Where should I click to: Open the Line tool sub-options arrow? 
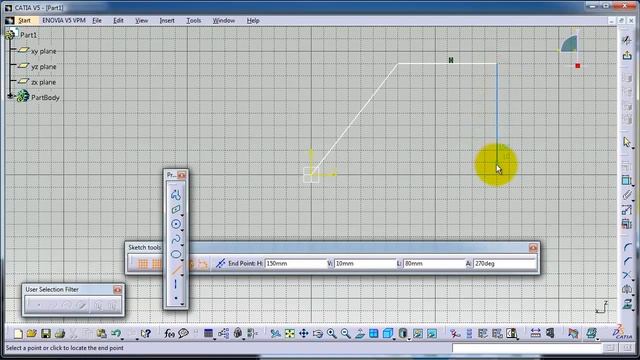click(x=182, y=275)
